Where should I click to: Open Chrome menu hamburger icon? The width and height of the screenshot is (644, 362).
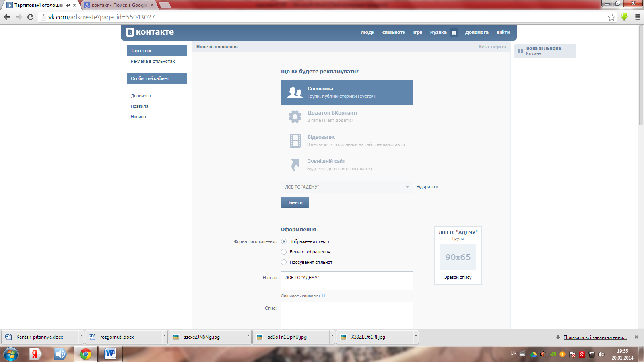(x=638, y=17)
